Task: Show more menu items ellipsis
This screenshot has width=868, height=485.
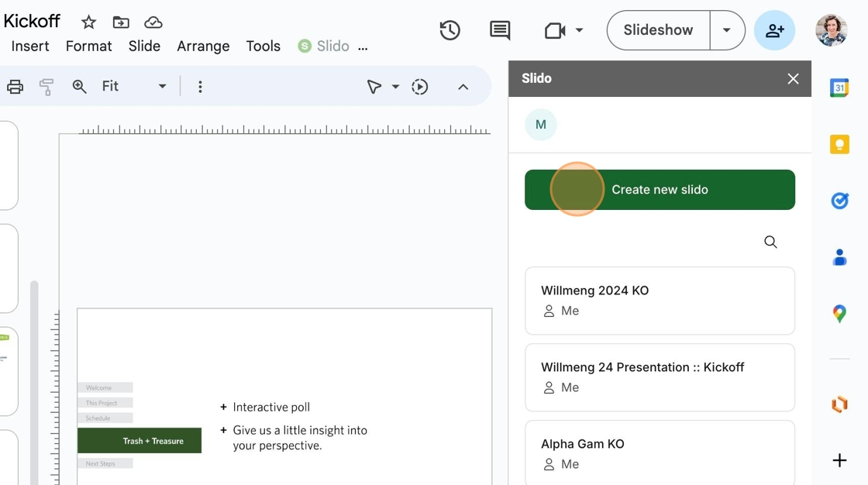Action: (x=363, y=47)
